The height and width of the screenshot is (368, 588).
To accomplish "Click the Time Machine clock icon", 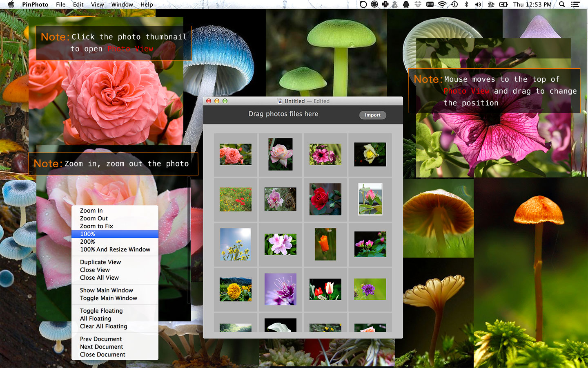I will click(454, 4).
